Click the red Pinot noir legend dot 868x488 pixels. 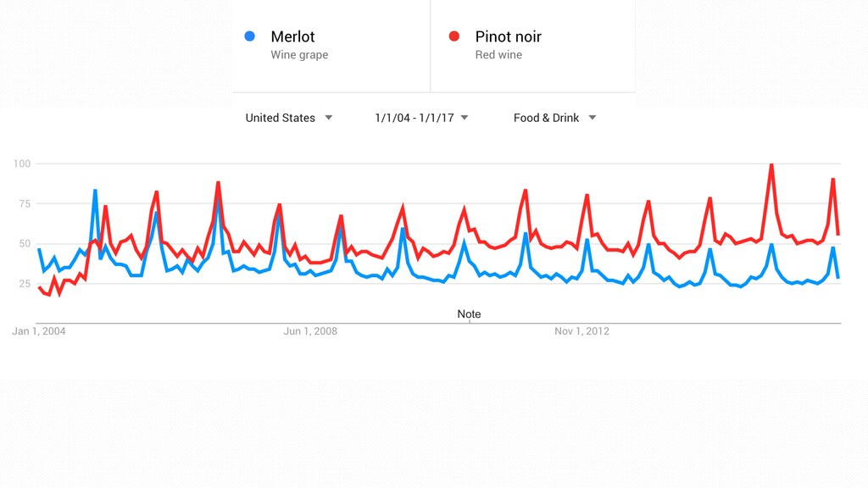[454, 36]
